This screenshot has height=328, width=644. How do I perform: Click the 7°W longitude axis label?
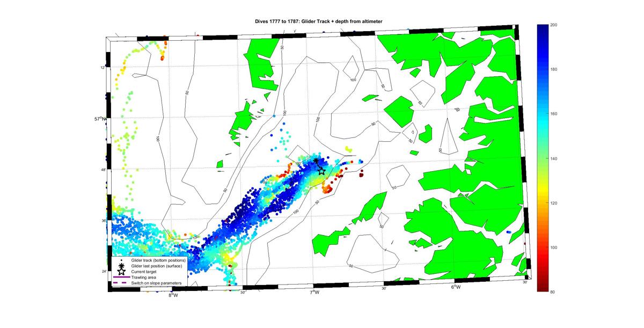tap(314, 292)
